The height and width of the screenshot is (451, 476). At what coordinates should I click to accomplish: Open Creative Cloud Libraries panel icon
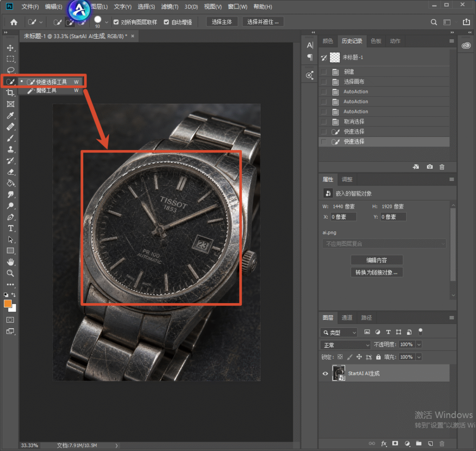pos(466,46)
